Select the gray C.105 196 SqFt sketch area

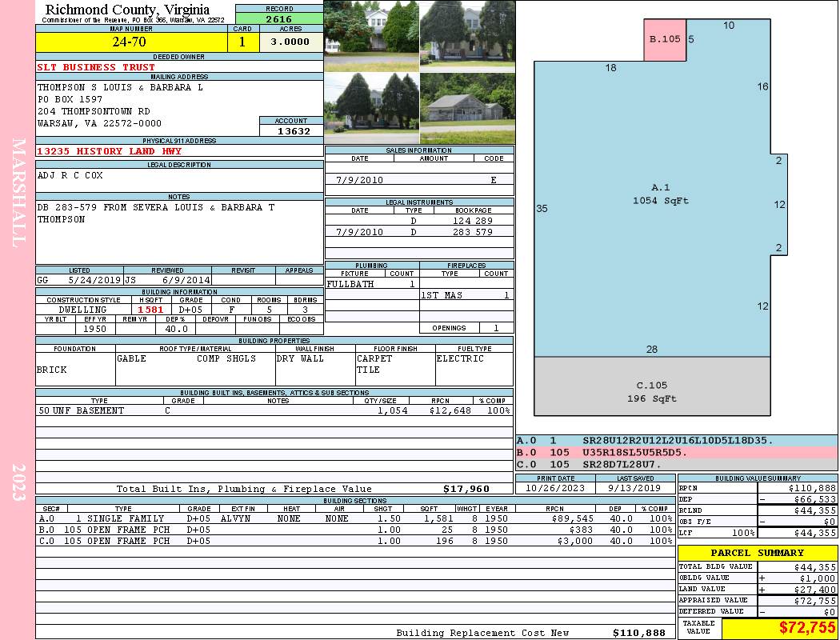[x=652, y=386]
